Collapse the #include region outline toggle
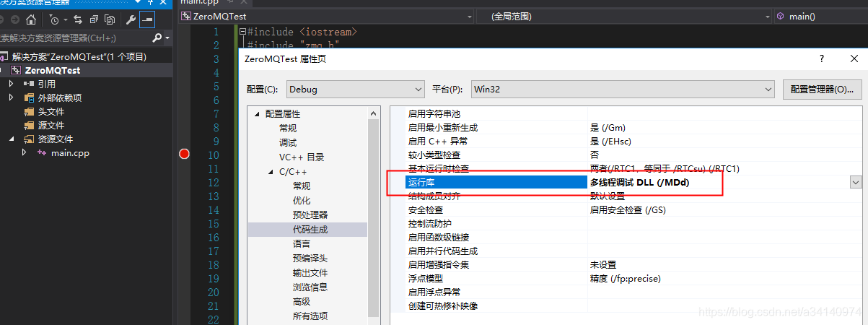The image size is (868, 325). [242, 32]
